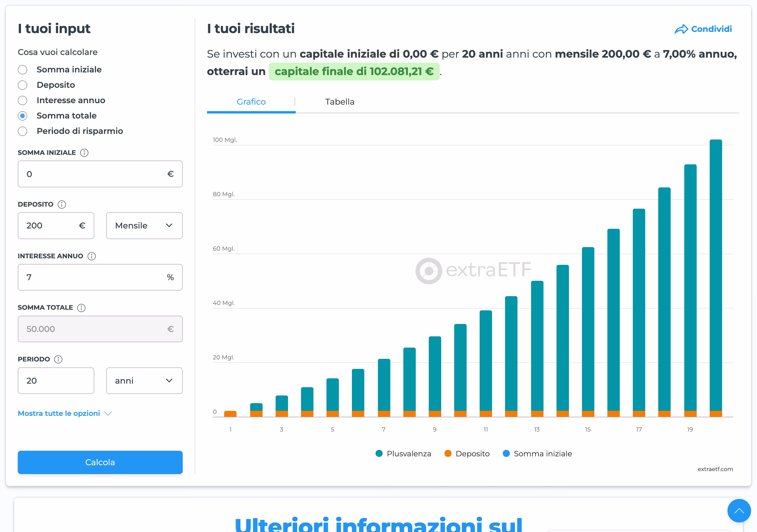Open the anni period unit dropdown
The height and width of the screenshot is (532, 757).
[144, 380]
